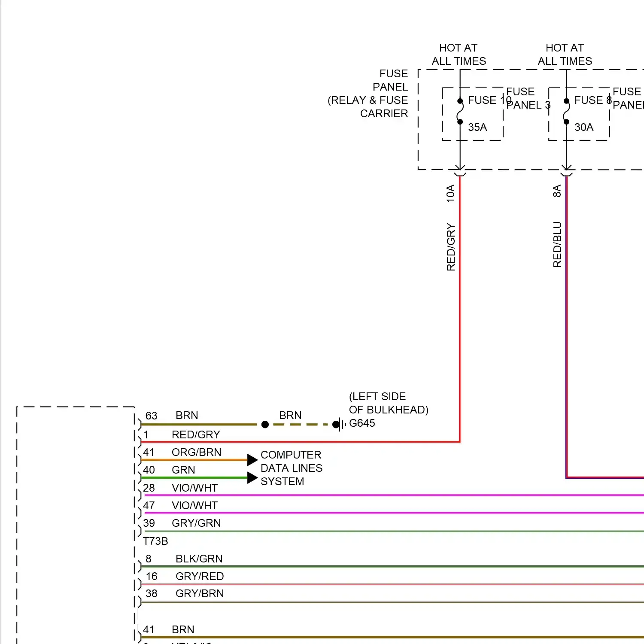Click the HOT AT ALL TIMES label above FUSE 10
The image size is (644, 644).
click(459, 55)
